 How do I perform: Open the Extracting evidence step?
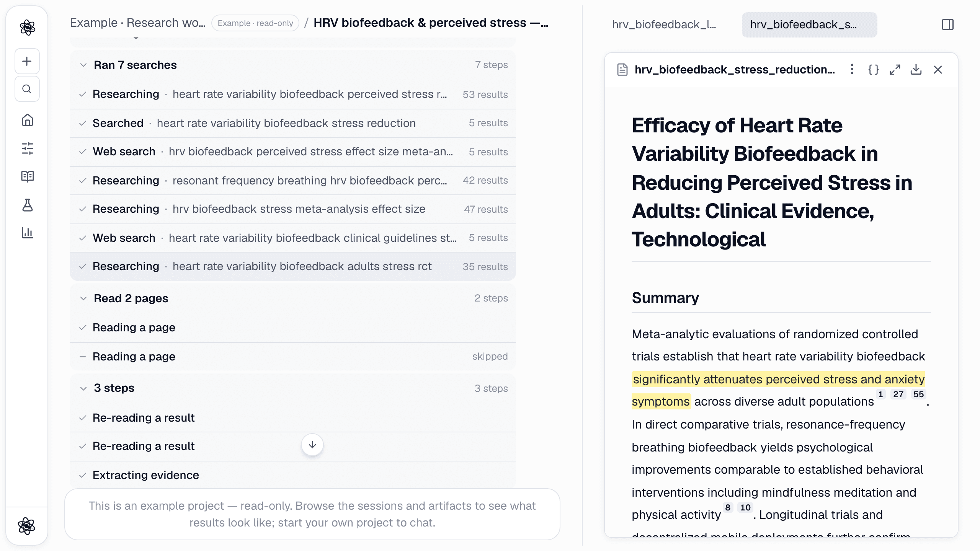pos(293,475)
